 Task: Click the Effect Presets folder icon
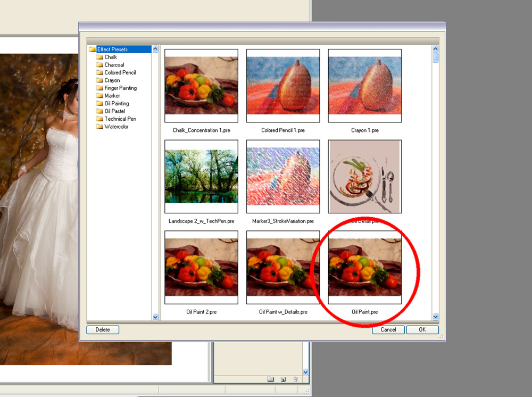coord(92,49)
